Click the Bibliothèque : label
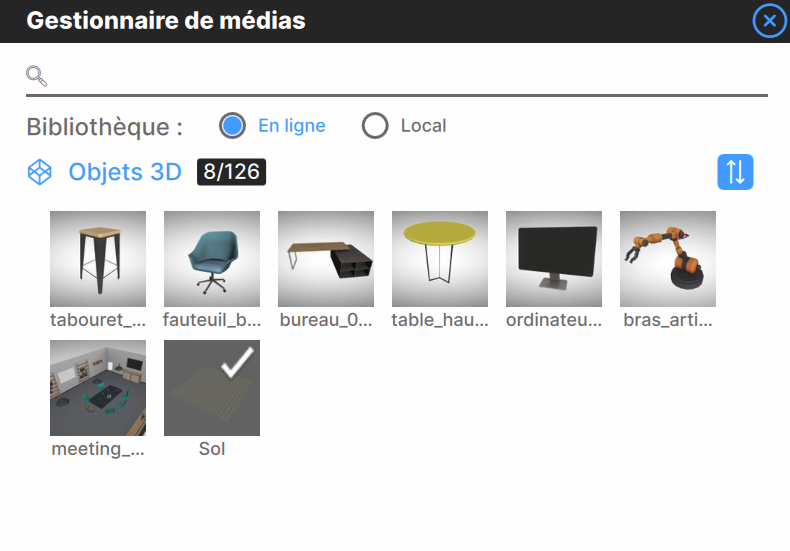The height and width of the screenshot is (551, 790). tap(104, 126)
